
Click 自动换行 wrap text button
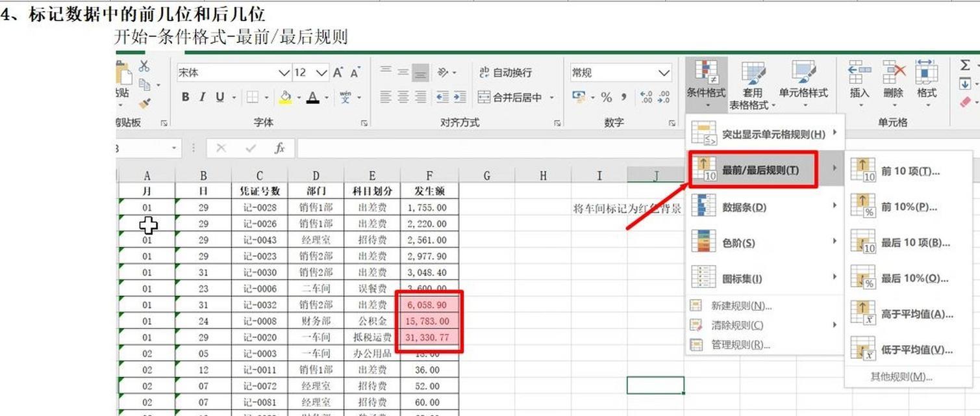505,72
